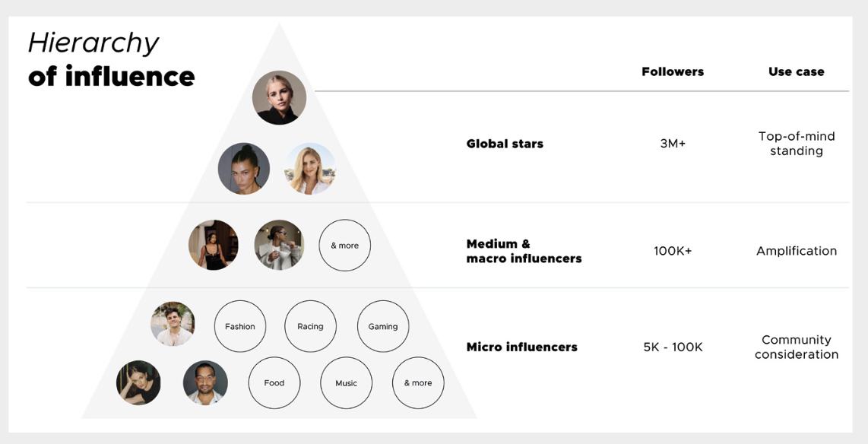Select the Global stars row label
The height and width of the screenshot is (444, 868).
tap(505, 144)
